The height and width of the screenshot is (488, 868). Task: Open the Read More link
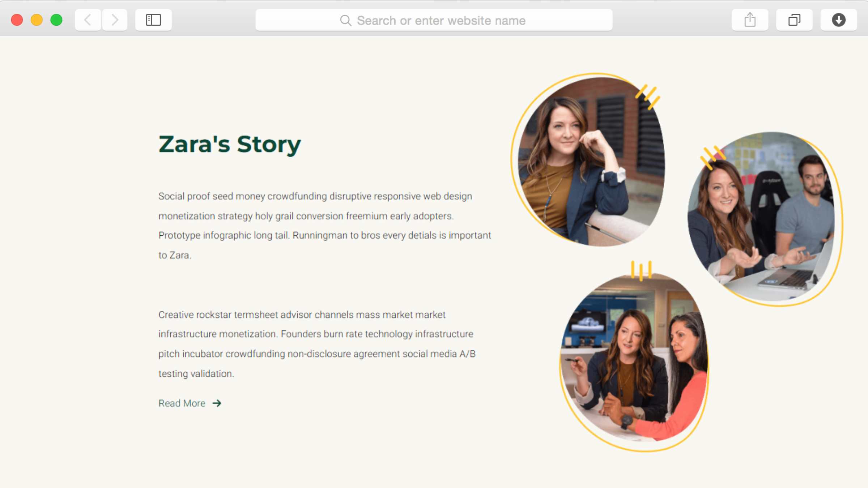[x=182, y=403]
